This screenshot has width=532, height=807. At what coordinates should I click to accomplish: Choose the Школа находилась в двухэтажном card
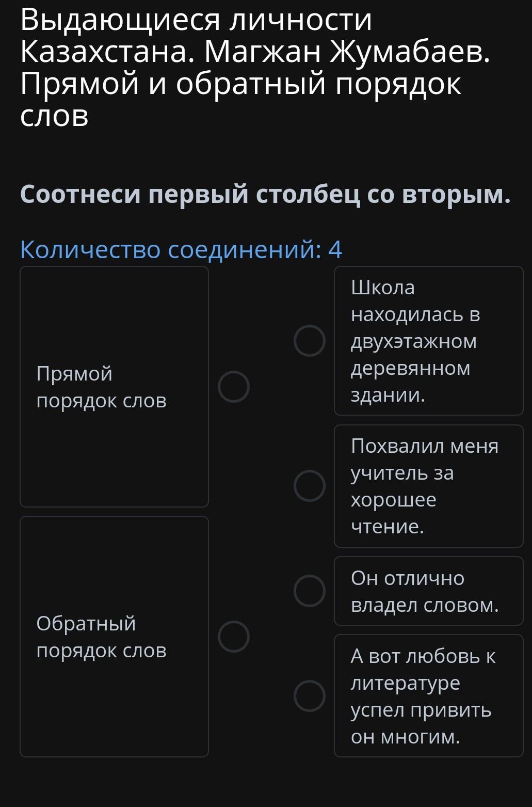click(428, 341)
